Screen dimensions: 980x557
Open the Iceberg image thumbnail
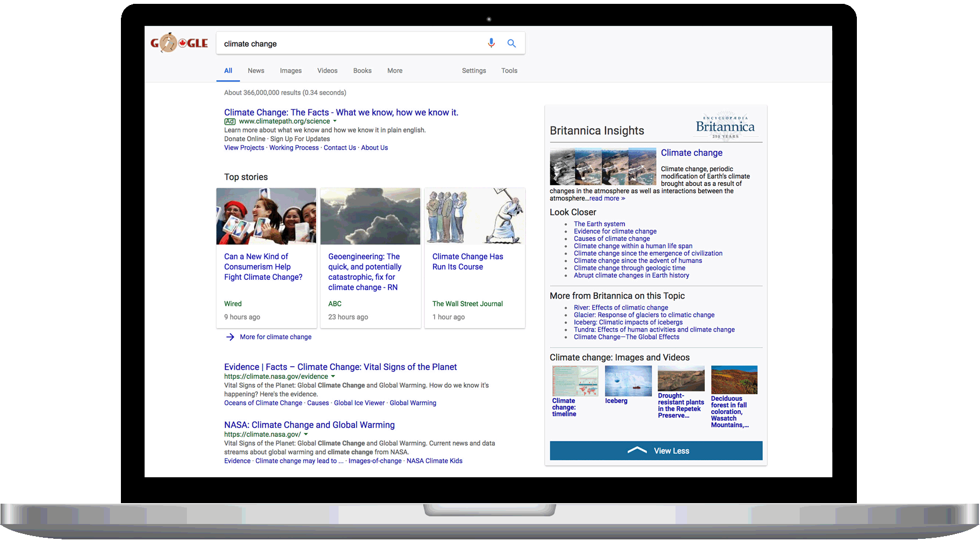click(x=628, y=381)
